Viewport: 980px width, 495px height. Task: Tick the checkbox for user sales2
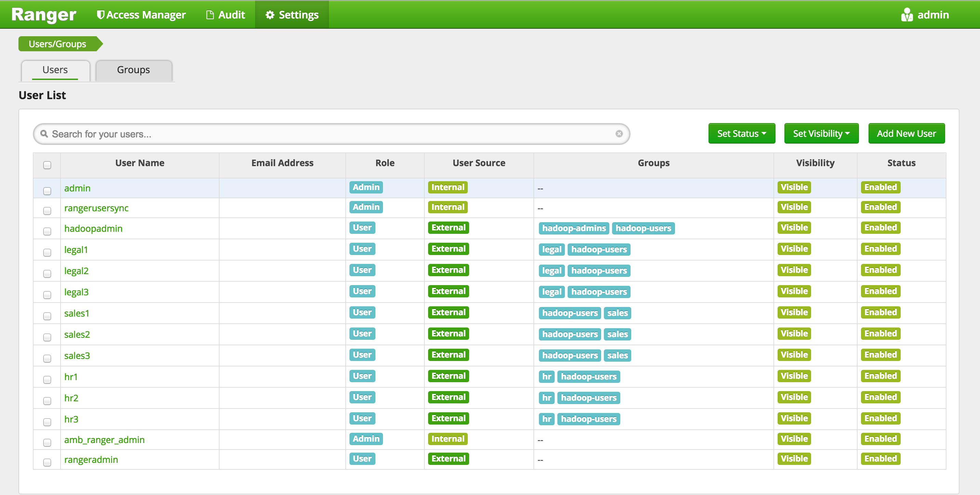coord(47,337)
